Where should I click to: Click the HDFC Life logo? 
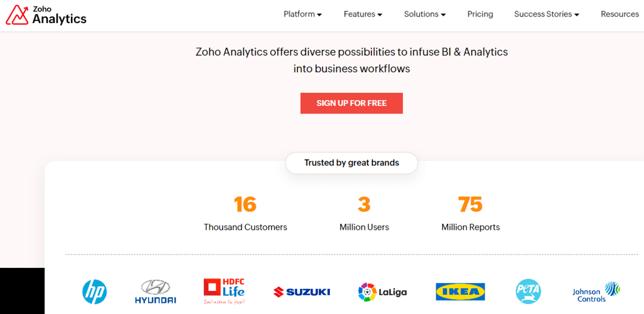224,291
